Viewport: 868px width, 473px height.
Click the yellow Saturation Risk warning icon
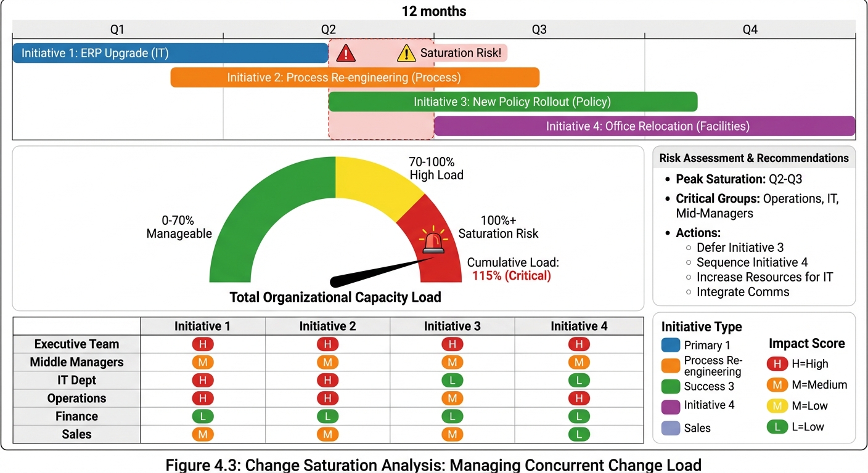[406, 54]
